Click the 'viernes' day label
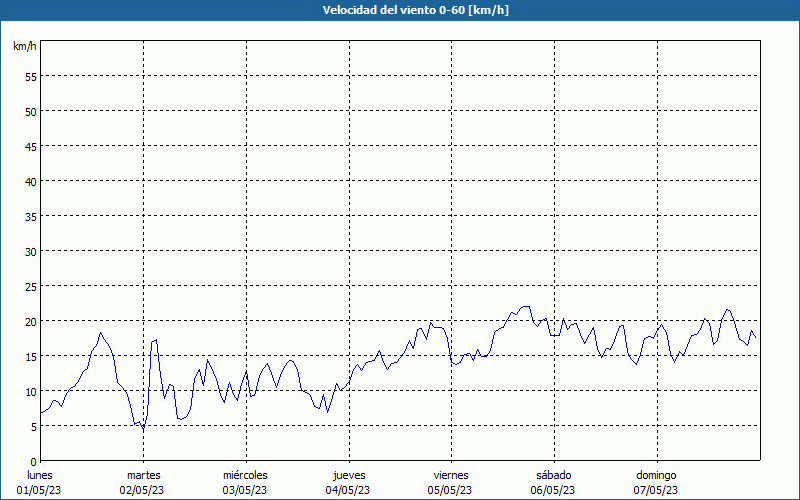This screenshot has width=800, height=500. 451,475
